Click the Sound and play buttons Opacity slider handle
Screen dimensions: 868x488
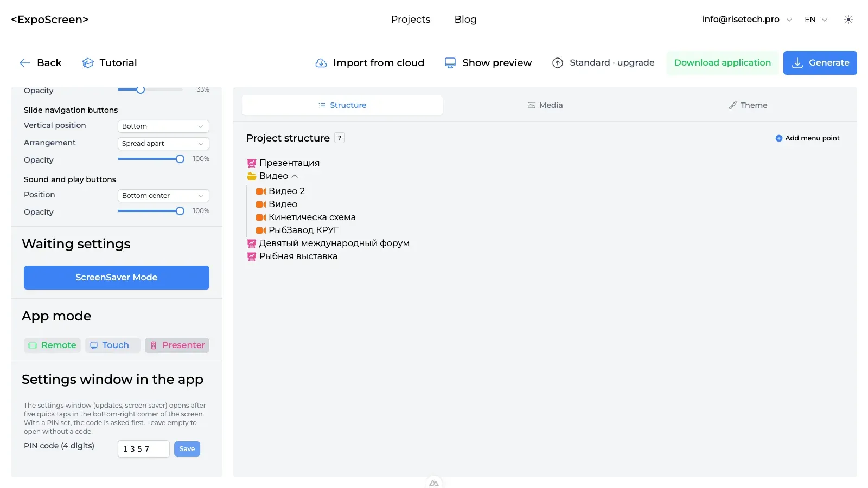[x=180, y=211]
